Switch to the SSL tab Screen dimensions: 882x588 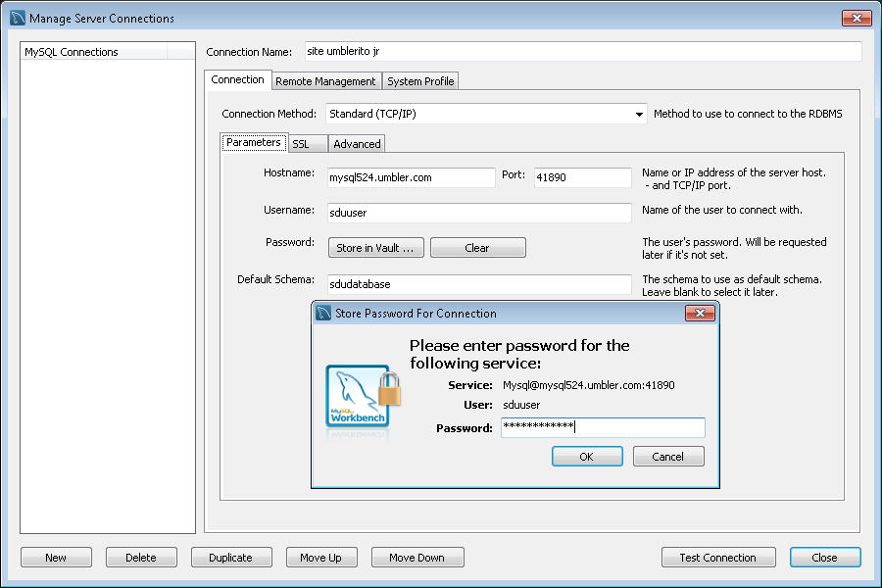tap(308, 142)
